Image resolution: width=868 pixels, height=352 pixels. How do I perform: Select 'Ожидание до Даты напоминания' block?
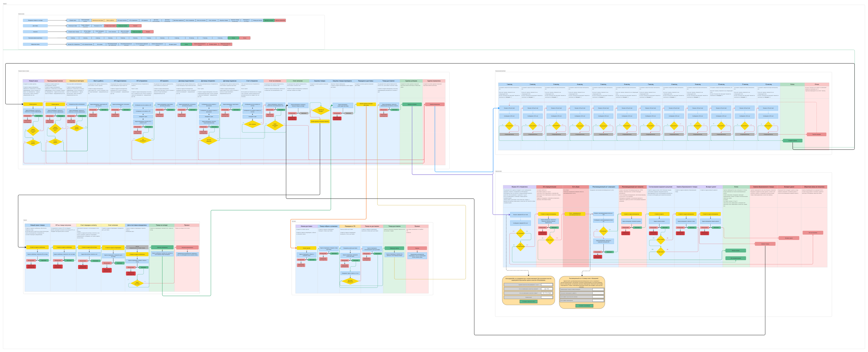pyautogui.click(x=77, y=104)
